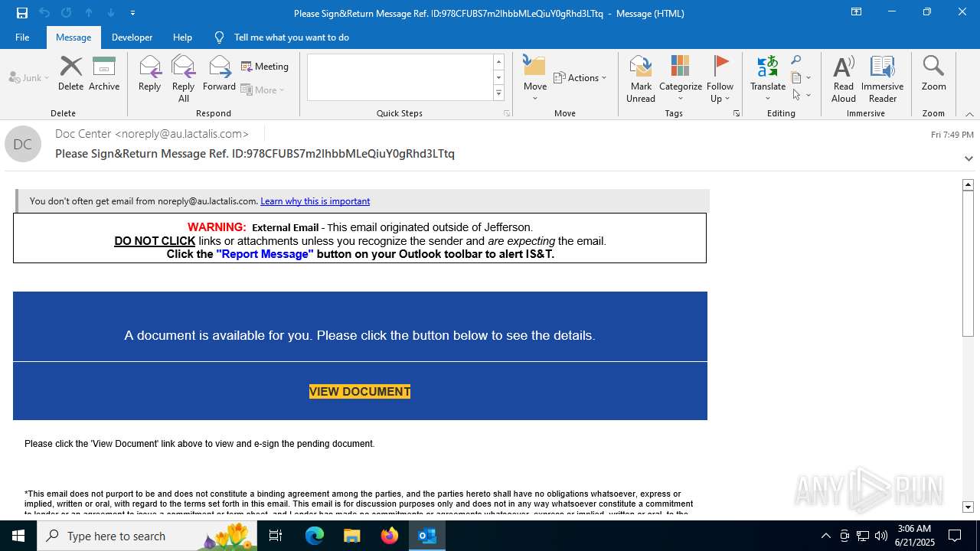Click Learn why this is important link
Viewport: 980px width, 551px height.
pyautogui.click(x=315, y=201)
